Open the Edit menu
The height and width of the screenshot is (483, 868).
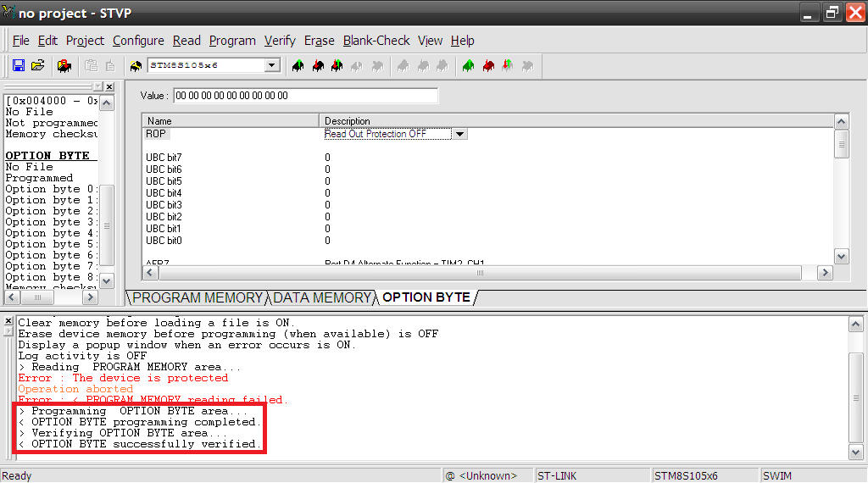[47, 41]
